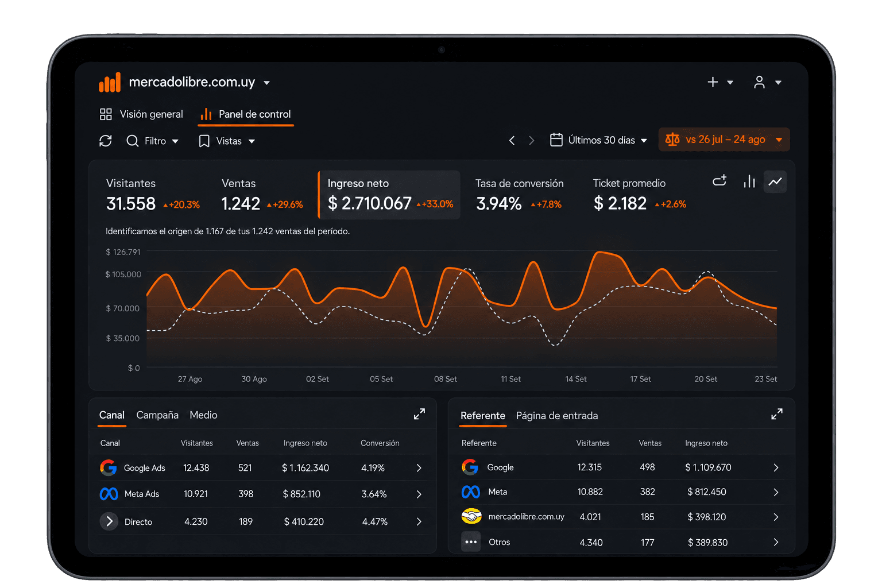The image size is (882, 588).
Task: Switch to bar chart view icon
Action: 749,181
